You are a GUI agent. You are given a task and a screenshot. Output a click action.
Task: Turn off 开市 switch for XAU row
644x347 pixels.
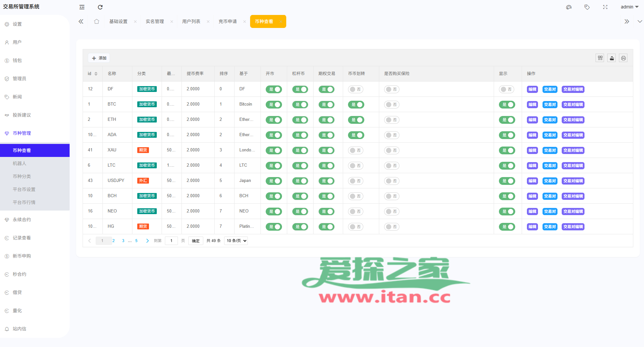tap(274, 150)
